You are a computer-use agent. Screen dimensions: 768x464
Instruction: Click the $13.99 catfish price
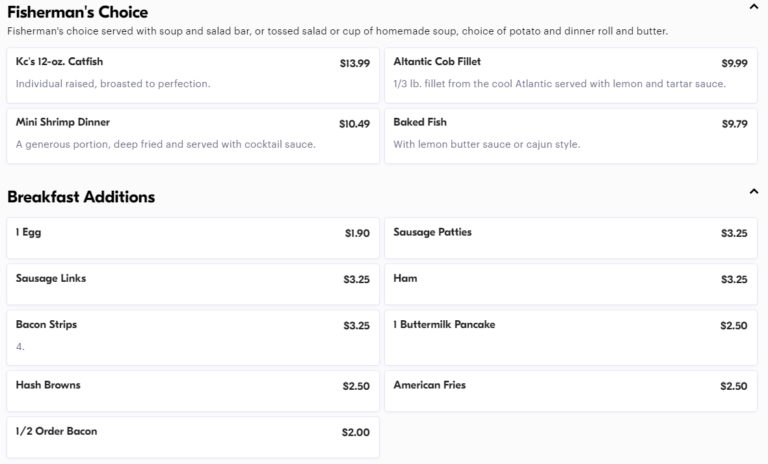(x=355, y=63)
